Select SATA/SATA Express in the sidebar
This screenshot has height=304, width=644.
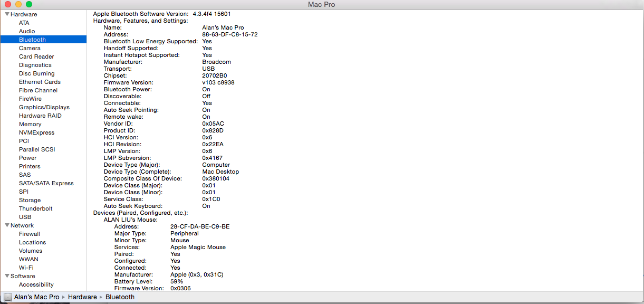point(46,183)
